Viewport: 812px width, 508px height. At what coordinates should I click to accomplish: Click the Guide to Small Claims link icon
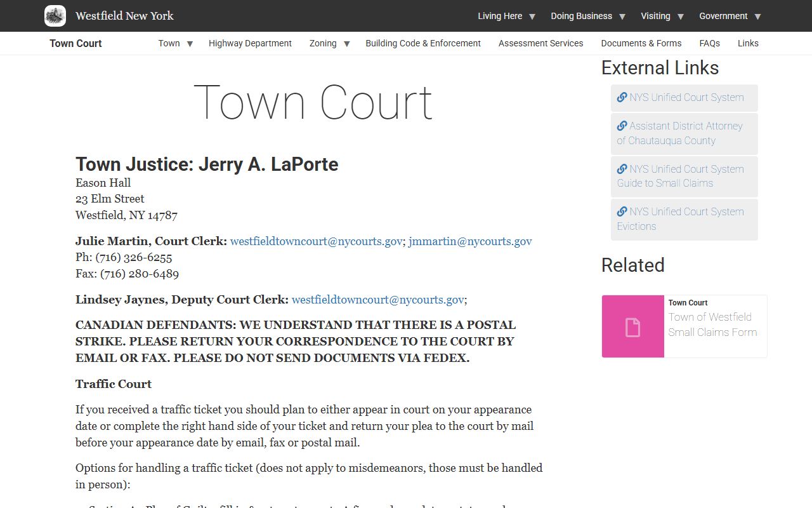click(x=622, y=169)
